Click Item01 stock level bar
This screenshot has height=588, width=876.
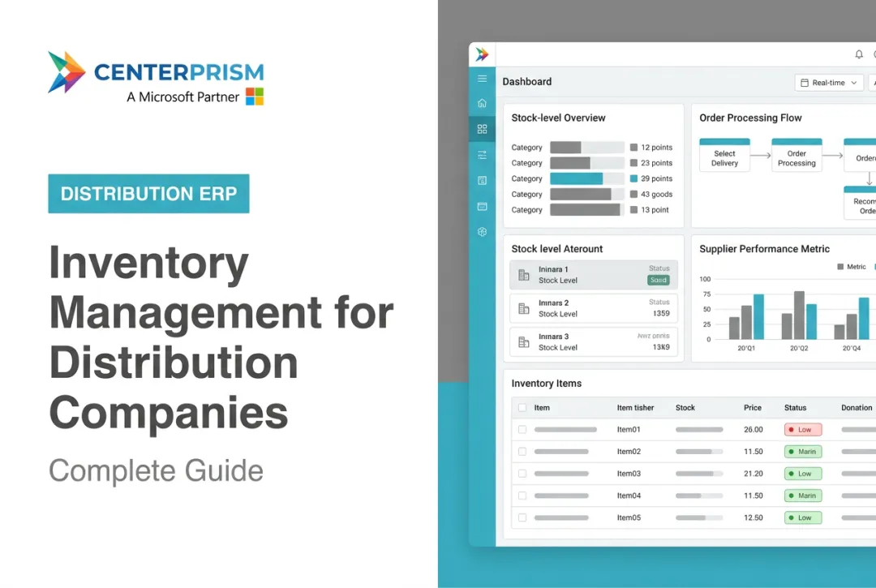[x=699, y=429]
